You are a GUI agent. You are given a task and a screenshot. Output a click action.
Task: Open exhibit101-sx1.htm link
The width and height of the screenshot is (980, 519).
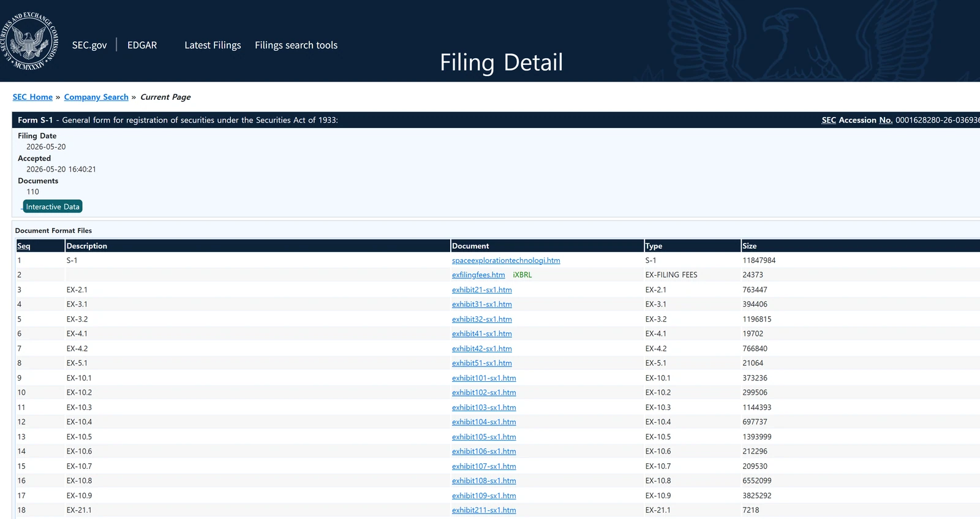[x=484, y=378]
